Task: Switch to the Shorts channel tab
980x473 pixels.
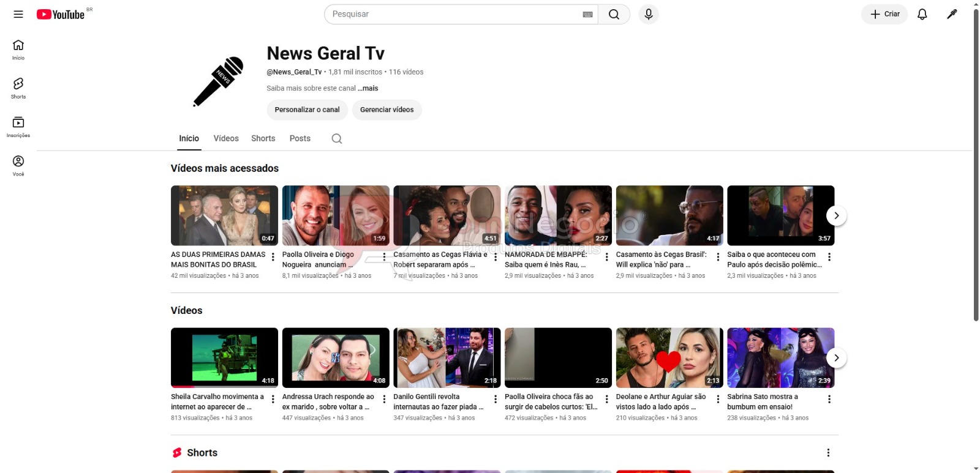Action: point(263,138)
